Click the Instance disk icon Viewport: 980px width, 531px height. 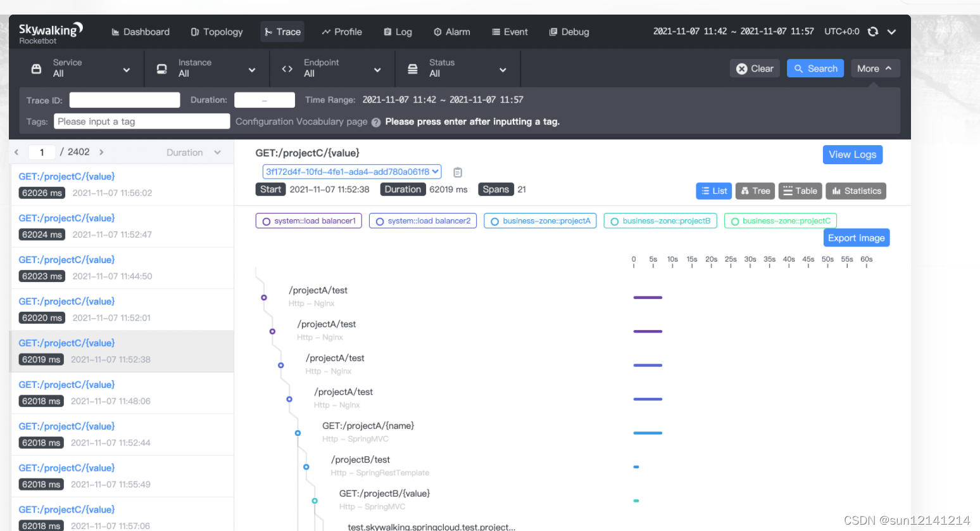pyautogui.click(x=162, y=68)
